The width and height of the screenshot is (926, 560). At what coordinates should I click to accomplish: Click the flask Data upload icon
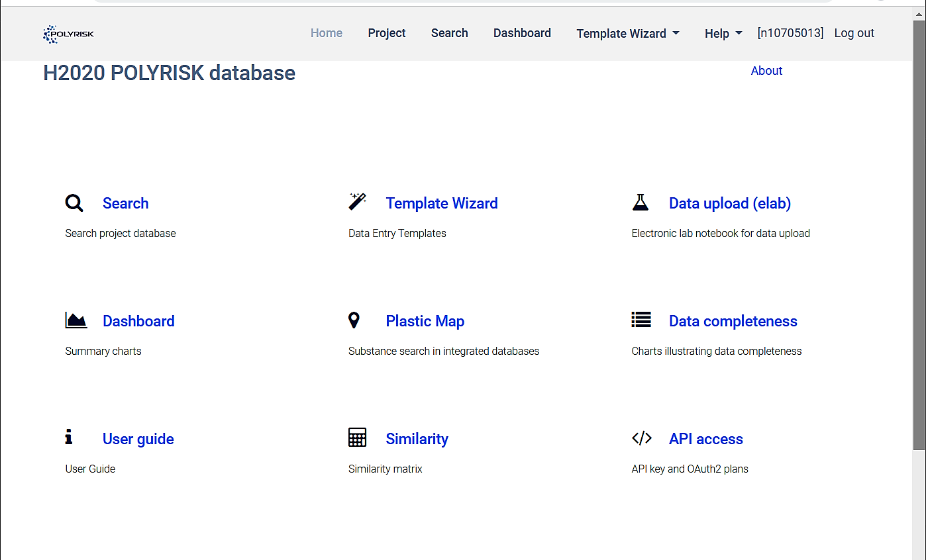pyautogui.click(x=640, y=203)
